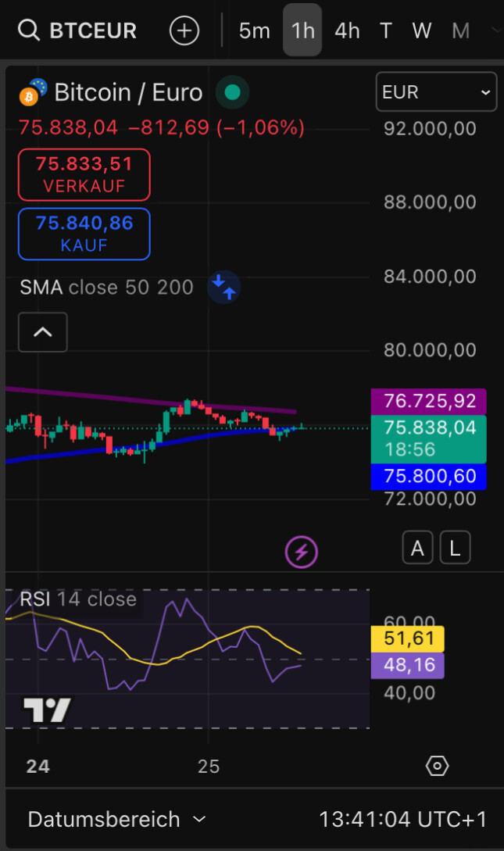This screenshot has width=504, height=851.
Task: Click the symbol search magnifier icon
Action: [29, 30]
